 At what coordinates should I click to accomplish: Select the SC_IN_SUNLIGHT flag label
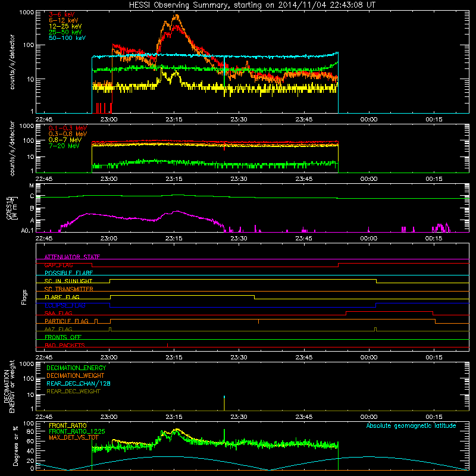click(68, 281)
